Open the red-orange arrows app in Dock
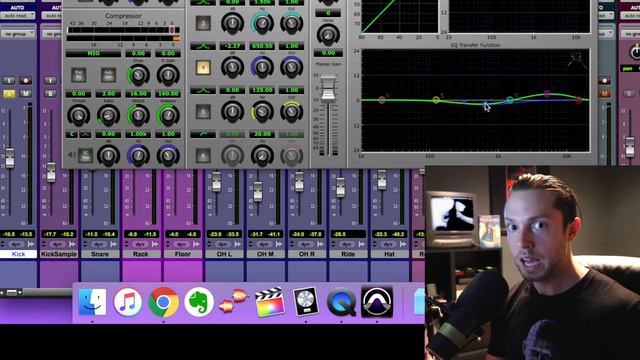The image size is (640, 360). (x=234, y=301)
